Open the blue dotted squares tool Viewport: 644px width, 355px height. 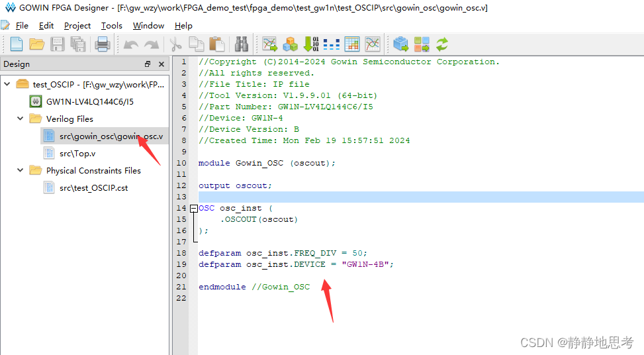pos(332,44)
